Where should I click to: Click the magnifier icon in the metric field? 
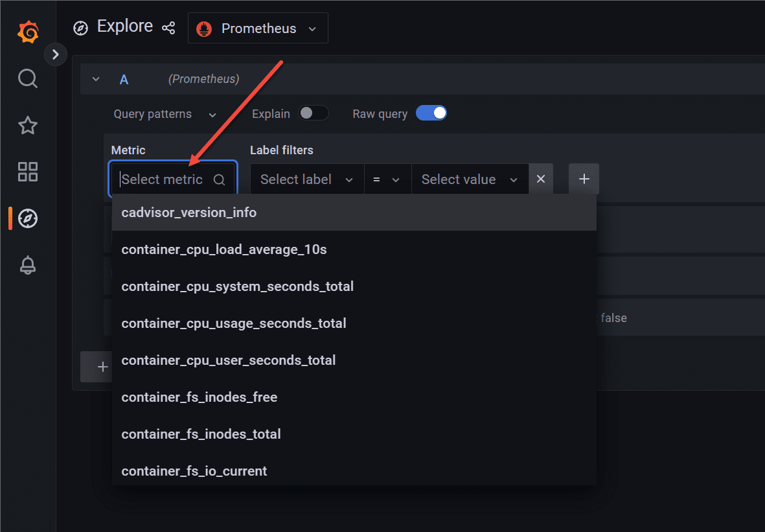pos(219,179)
